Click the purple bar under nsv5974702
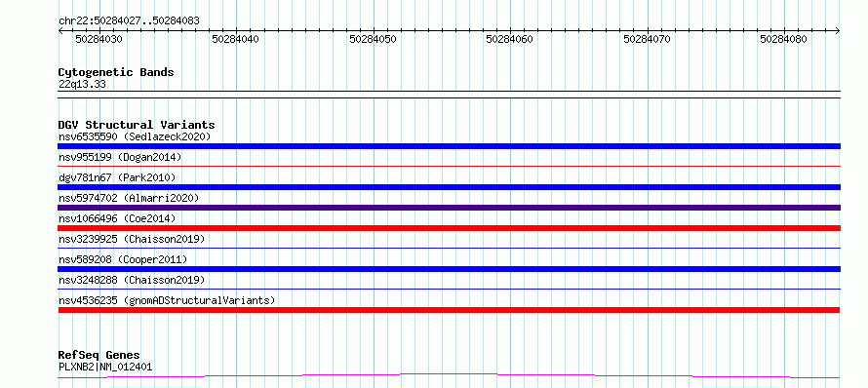The width and height of the screenshot is (868, 388). coord(449,208)
